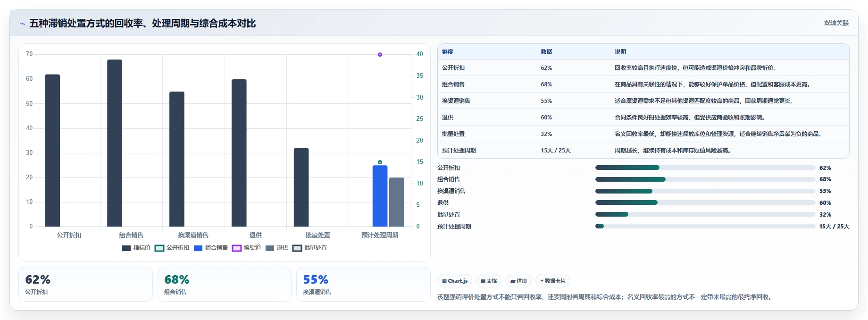Screen dimensions: 868x320
Task: Open the 68% 组合销售 data card
Action: pyautogui.click(x=225, y=284)
